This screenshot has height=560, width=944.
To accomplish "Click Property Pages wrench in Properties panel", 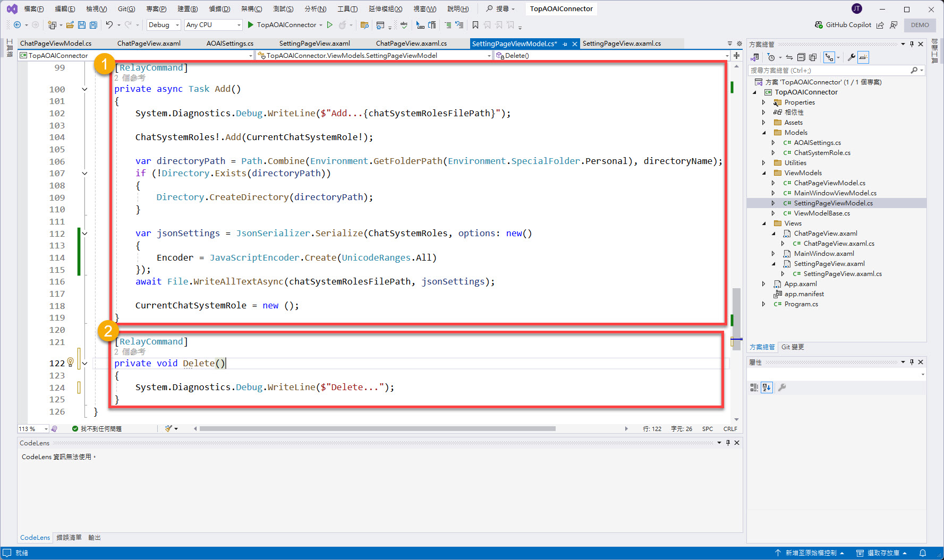I will pos(782,387).
